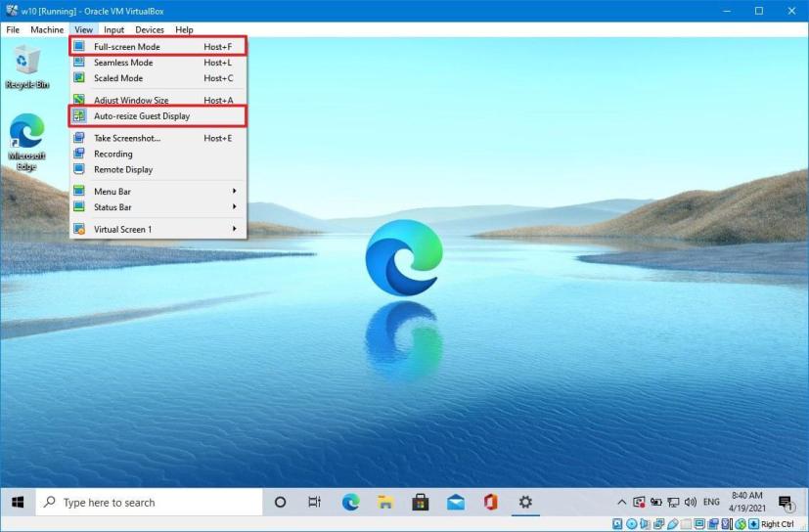Enable Full-screen Mode from the View menu
The width and height of the screenshot is (809, 532).
tap(157, 46)
